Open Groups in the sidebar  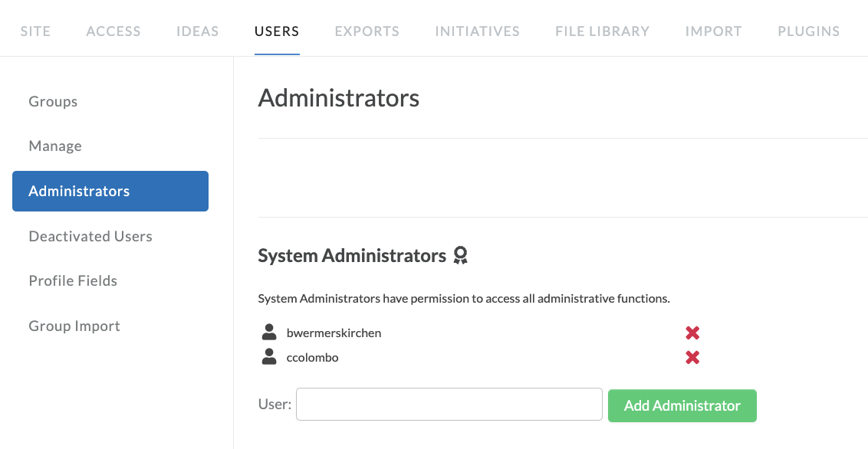point(53,102)
